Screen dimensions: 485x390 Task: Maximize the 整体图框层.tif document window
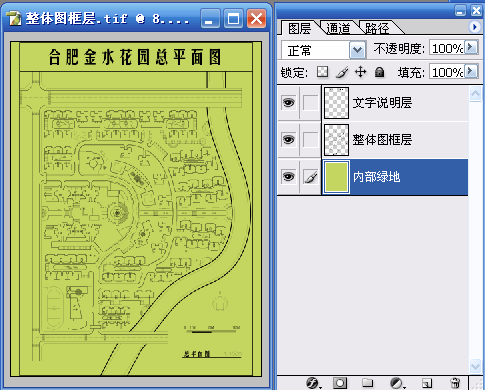coord(233,18)
